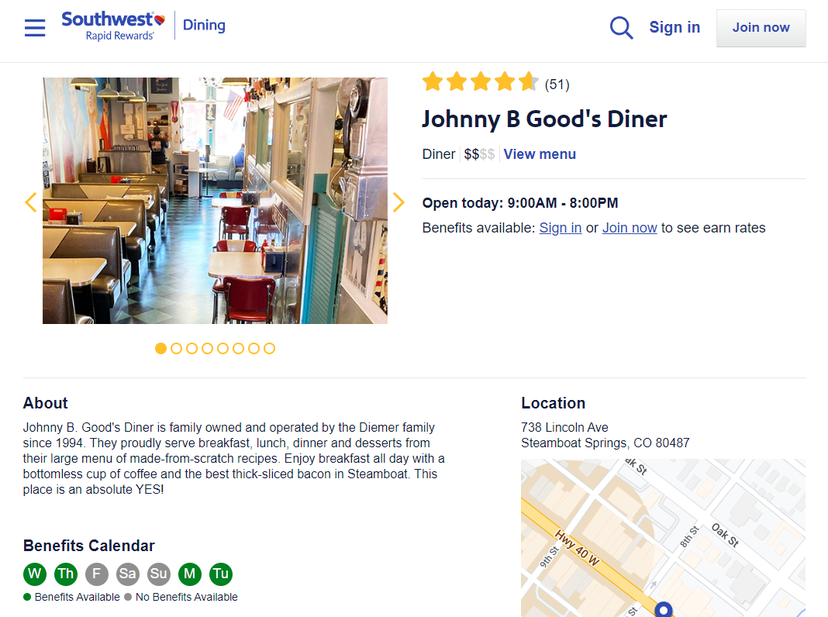Select the second carousel dot
The width and height of the screenshot is (828, 617).
tap(176, 349)
